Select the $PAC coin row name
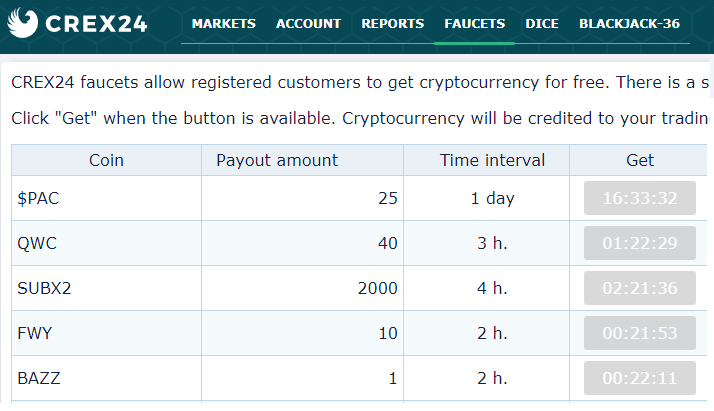The height and width of the screenshot is (411, 714). click(x=39, y=198)
